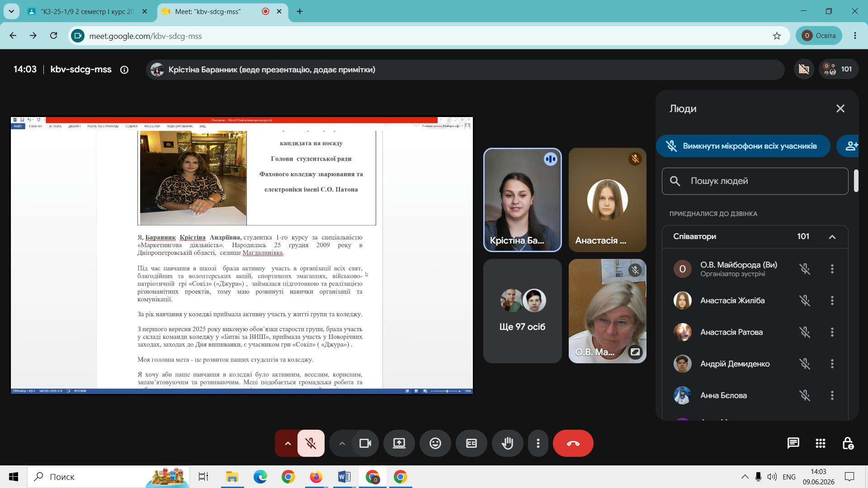Hang up with the red leave call button
Image resolution: width=868 pixels, height=488 pixels.
(x=573, y=443)
